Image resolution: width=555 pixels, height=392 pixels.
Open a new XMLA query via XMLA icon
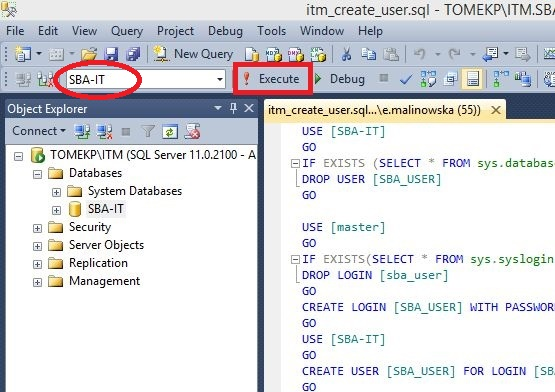pyautogui.click(x=318, y=54)
